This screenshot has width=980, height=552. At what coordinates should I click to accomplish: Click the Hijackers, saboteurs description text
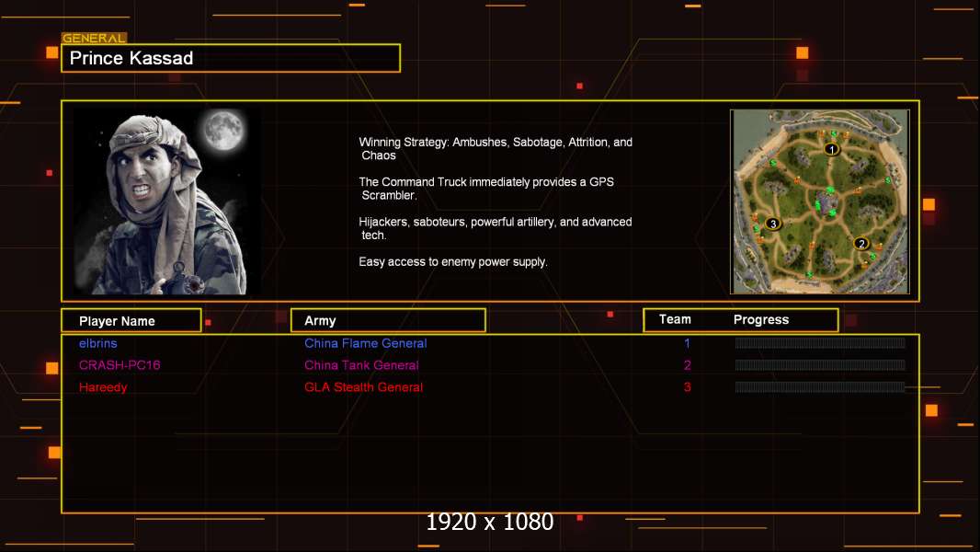(495, 228)
